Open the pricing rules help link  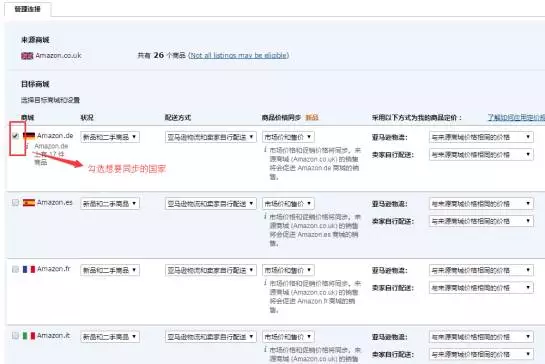tap(516, 118)
